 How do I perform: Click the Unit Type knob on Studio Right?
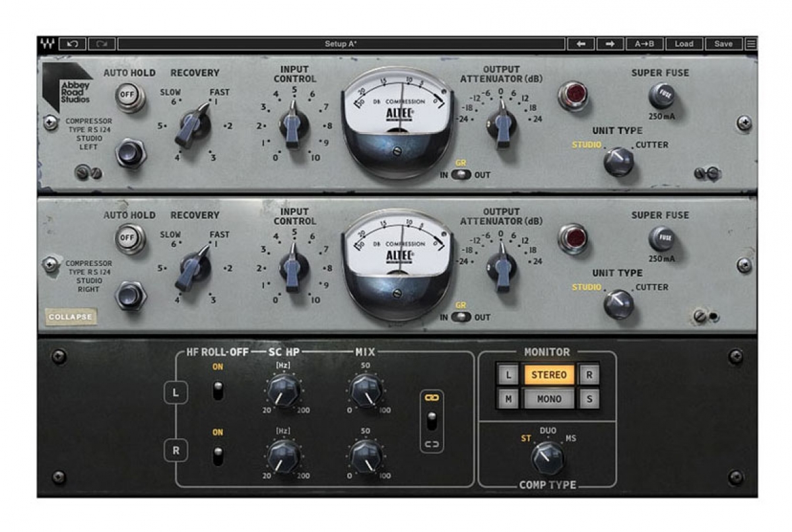[618, 304]
